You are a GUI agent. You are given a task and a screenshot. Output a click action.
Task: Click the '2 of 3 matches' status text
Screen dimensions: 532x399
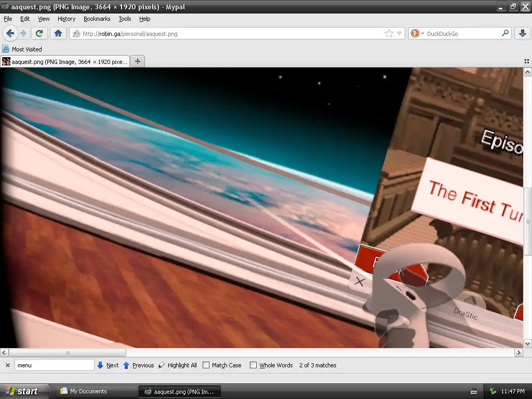point(317,365)
